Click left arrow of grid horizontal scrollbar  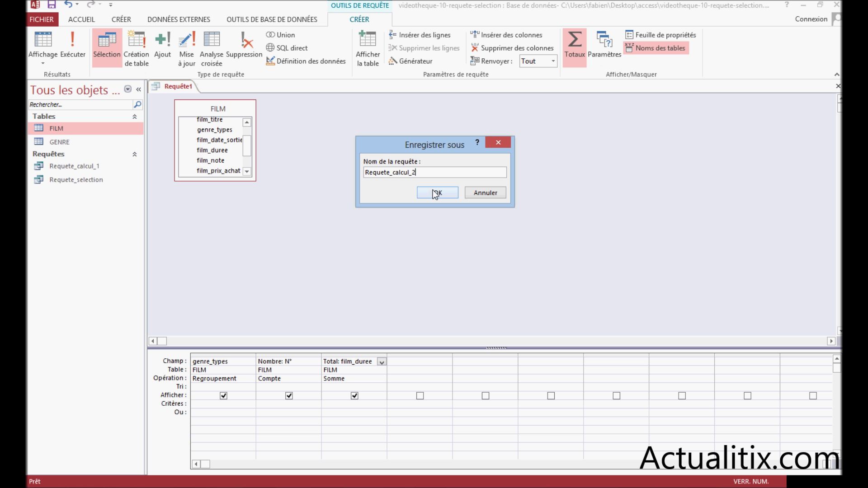tap(196, 464)
